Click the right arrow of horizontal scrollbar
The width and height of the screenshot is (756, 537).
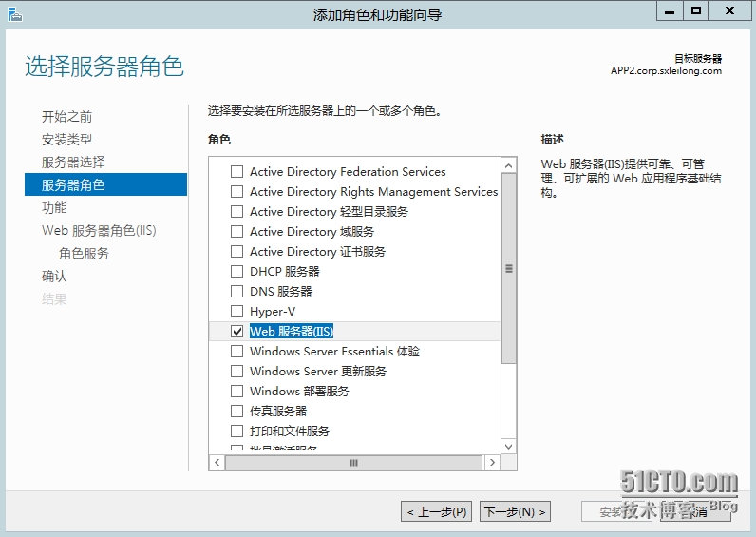tap(492, 463)
